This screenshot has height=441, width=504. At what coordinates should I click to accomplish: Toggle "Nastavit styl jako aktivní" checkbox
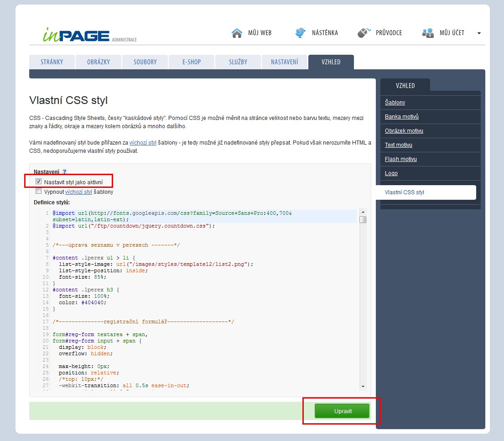(39, 182)
